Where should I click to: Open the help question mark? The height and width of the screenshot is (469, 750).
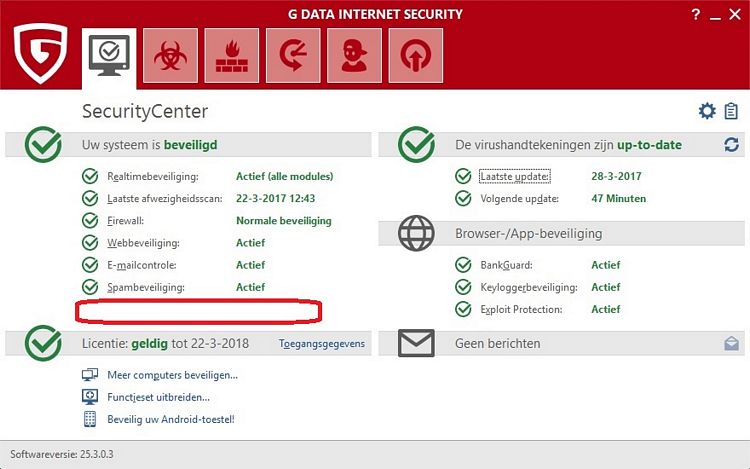pos(696,14)
